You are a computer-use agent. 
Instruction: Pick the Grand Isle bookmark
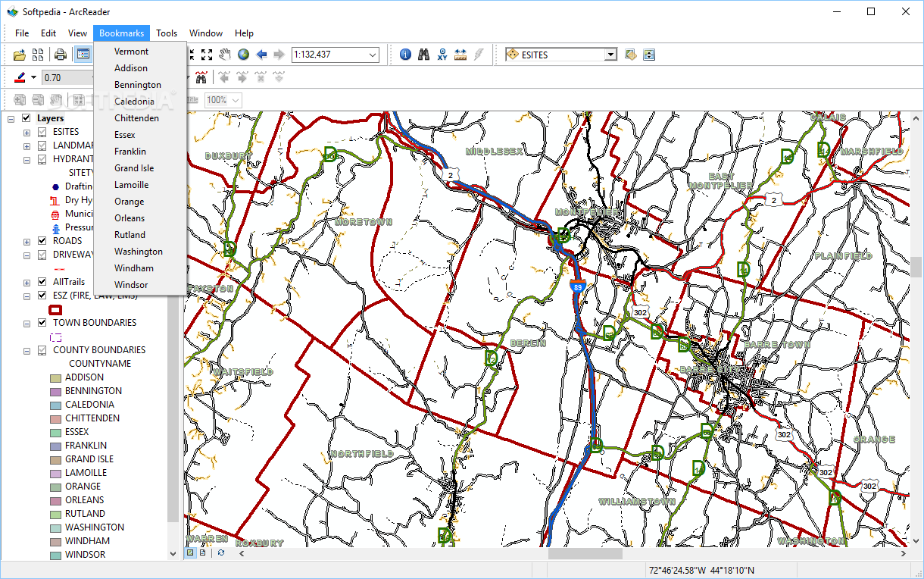134,168
